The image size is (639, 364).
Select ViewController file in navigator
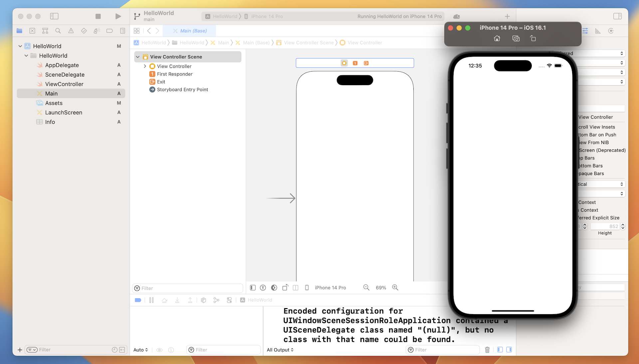[64, 84]
